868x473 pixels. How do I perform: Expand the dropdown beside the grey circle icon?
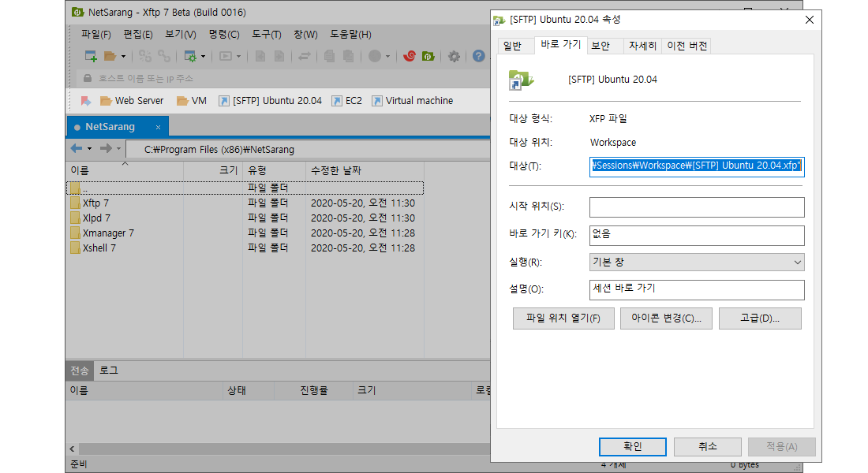click(387, 57)
